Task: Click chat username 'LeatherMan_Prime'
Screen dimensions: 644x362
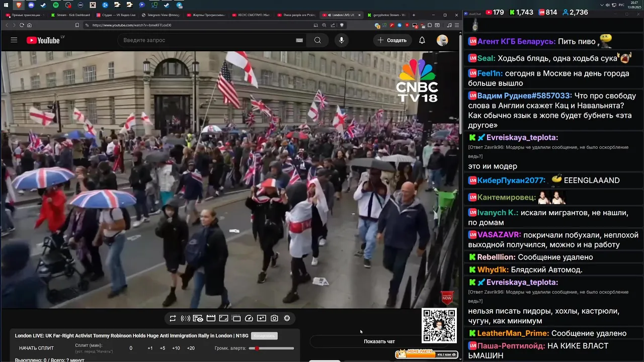Action: 513,333
